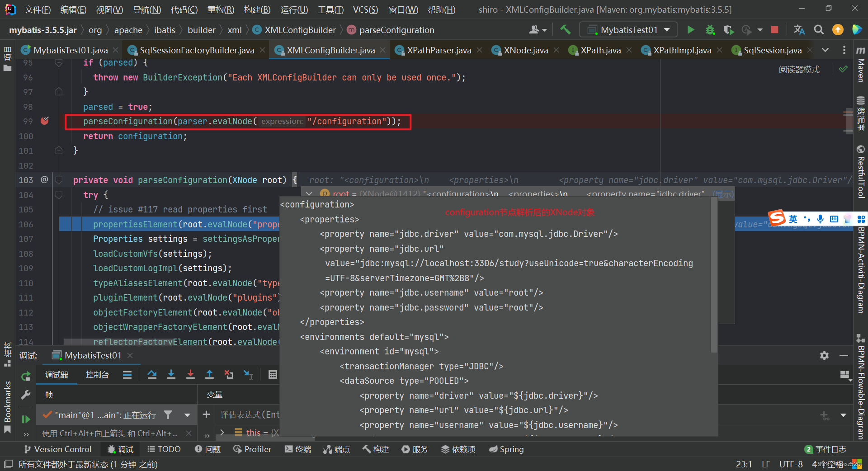This screenshot has width=868, height=471.
Task: Open the user/code-with-me dropdown
Action: (538, 30)
